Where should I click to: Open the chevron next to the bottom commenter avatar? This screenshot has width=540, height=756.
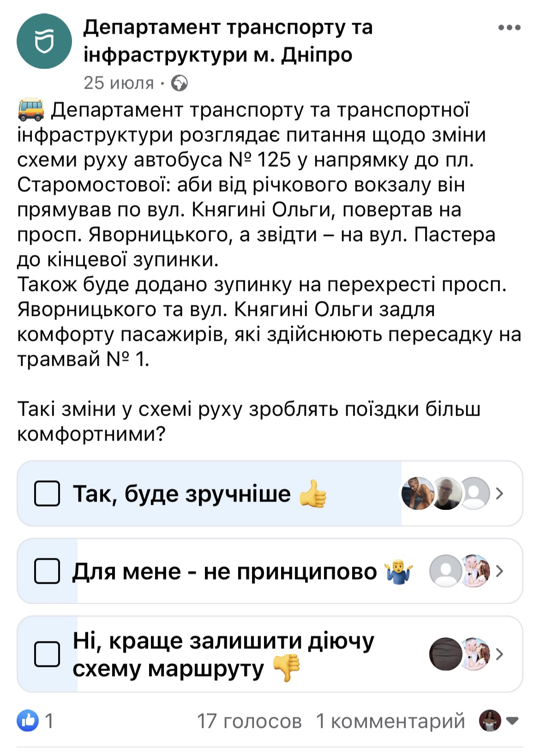pyautogui.click(x=512, y=720)
